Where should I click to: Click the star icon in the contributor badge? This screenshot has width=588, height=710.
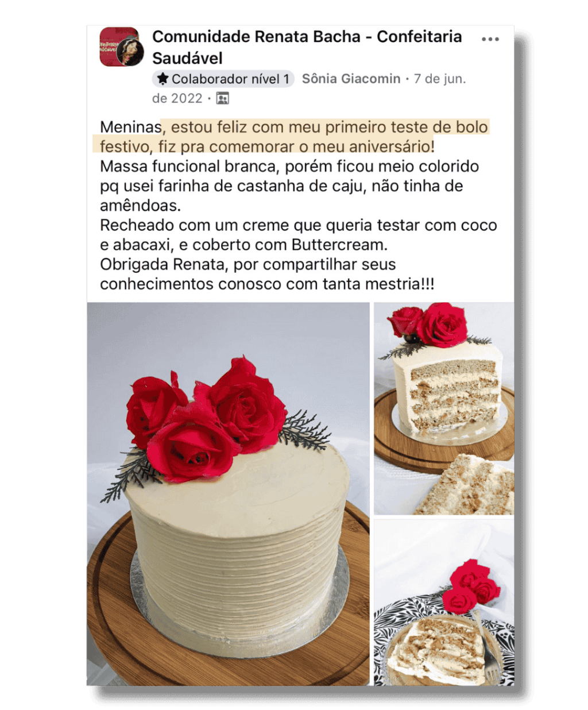[x=163, y=79]
